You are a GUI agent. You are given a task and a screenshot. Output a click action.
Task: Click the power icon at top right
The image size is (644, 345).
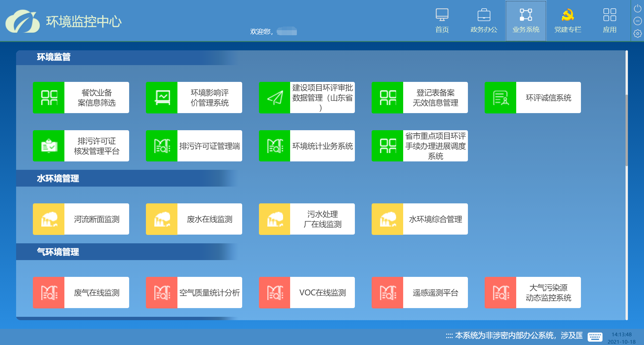tap(637, 8)
